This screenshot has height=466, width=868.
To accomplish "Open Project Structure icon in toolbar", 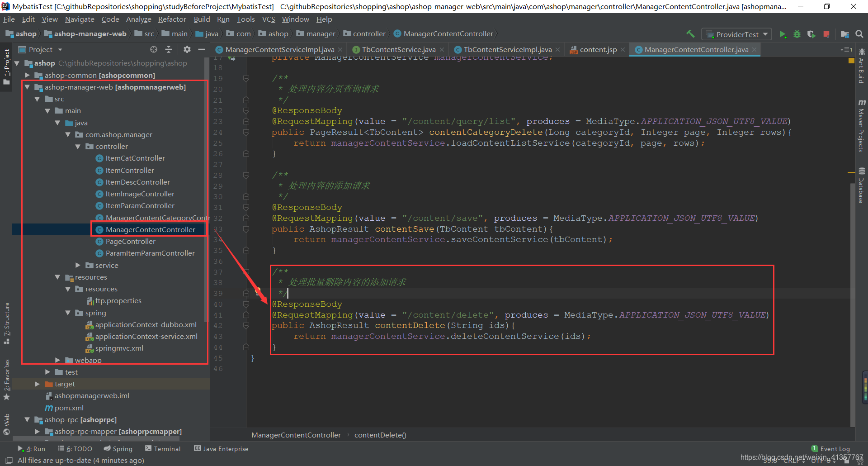I will [844, 34].
